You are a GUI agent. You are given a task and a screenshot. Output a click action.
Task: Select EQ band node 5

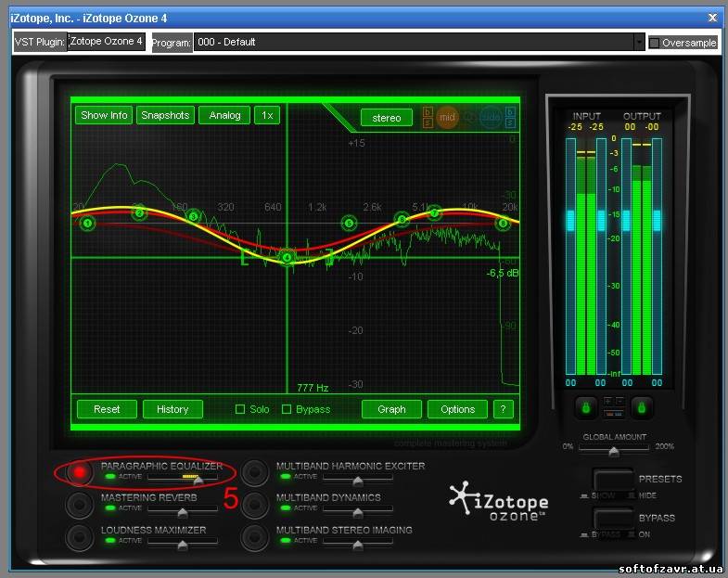click(x=349, y=224)
